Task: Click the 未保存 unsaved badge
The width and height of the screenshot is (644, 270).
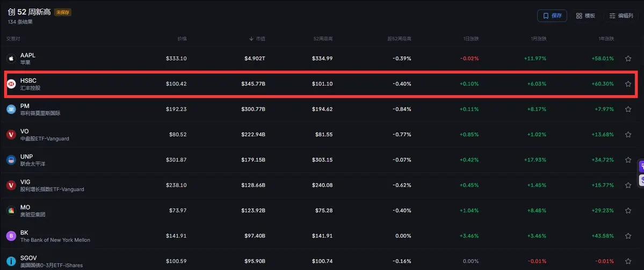Action: point(63,12)
